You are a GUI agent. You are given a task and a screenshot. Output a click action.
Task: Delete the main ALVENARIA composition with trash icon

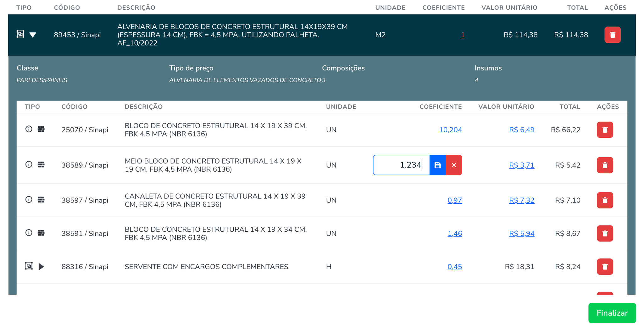(x=612, y=35)
